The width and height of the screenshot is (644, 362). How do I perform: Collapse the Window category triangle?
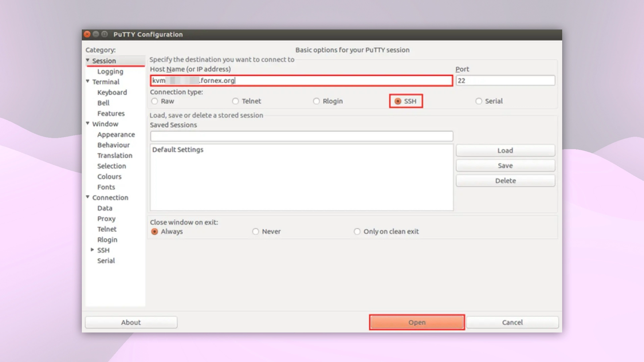pos(88,123)
